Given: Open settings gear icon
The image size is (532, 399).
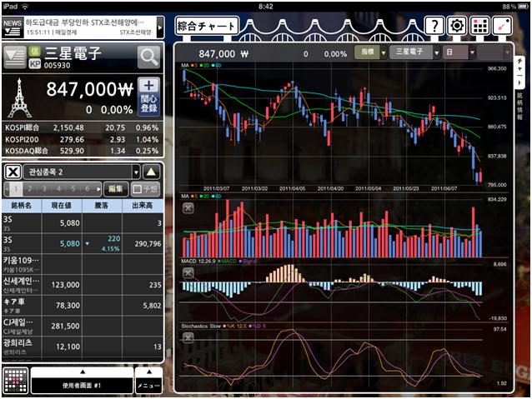Looking at the screenshot, I should tap(457, 26).
